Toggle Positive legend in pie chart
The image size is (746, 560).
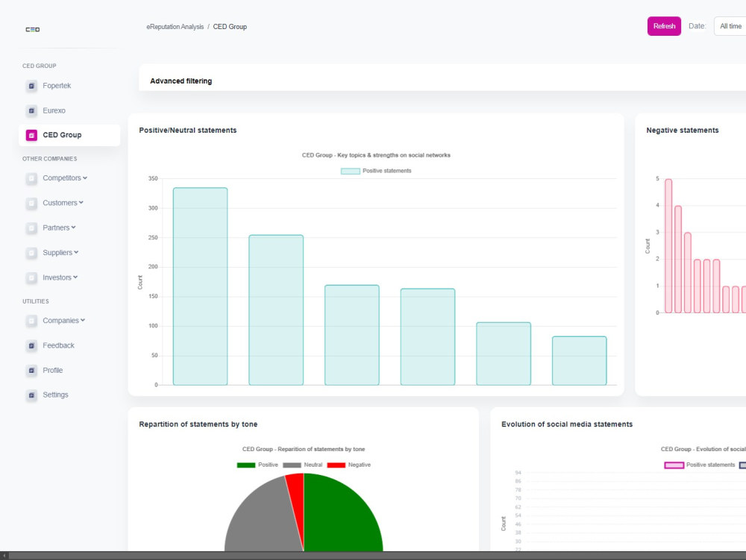257,465
